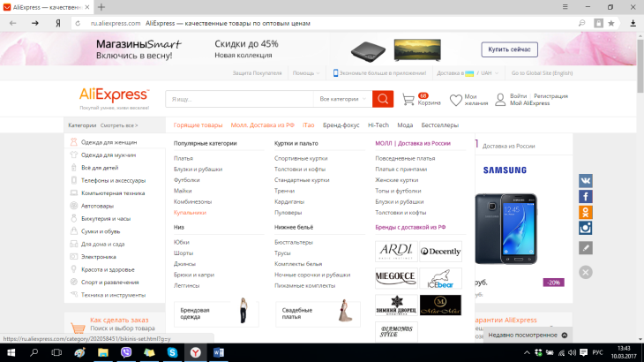The width and height of the screenshot is (644, 362).
Task: Click the orange search magnifier button
Action: point(383,99)
